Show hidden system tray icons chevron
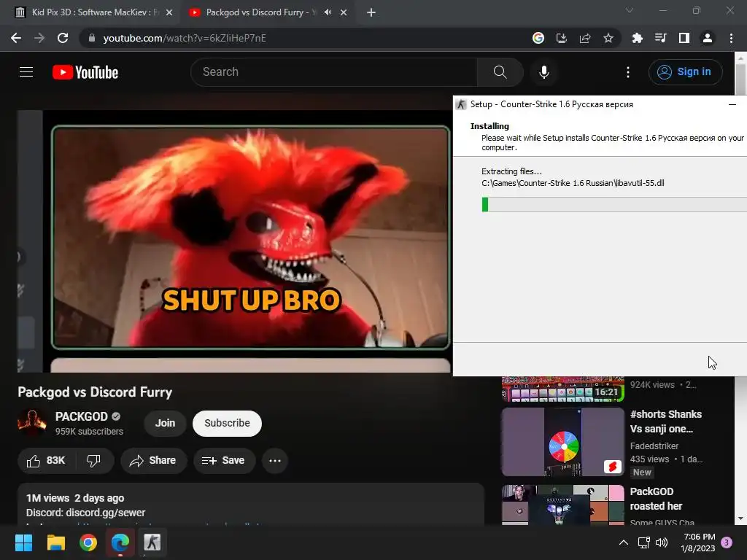747x560 pixels. (623, 542)
